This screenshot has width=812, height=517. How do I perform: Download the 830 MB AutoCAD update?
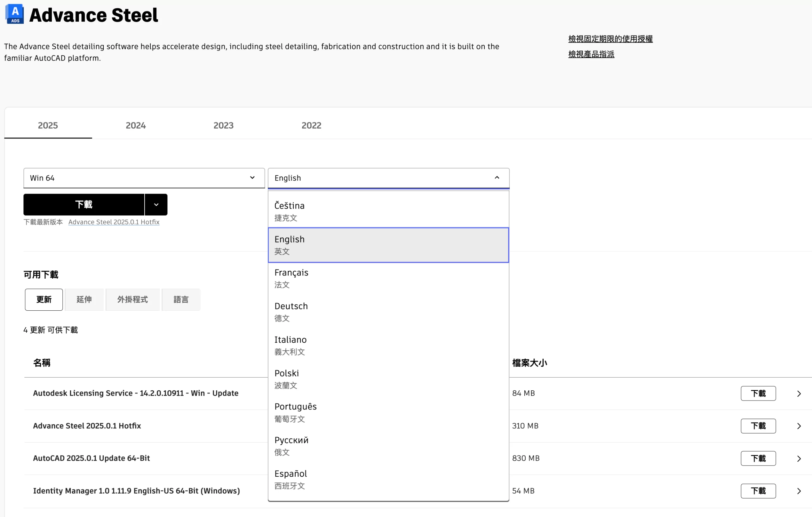click(x=758, y=458)
